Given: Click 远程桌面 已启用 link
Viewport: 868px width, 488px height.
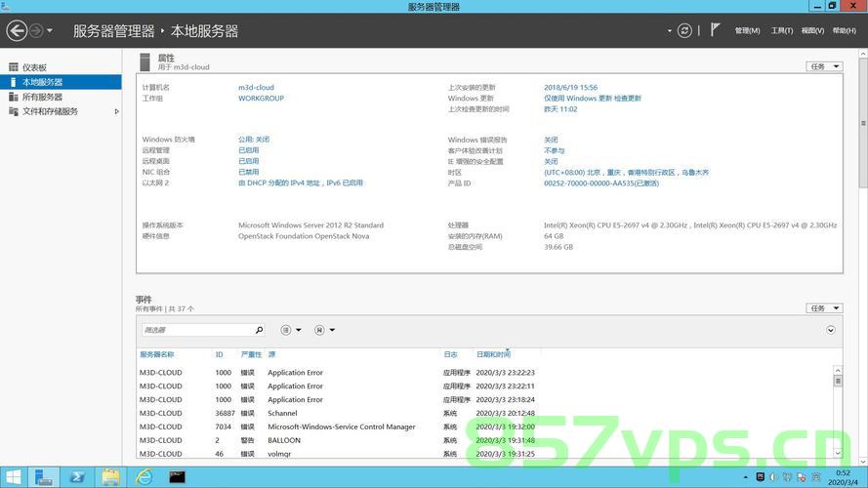Looking at the screenshot, I should point(249,161).
